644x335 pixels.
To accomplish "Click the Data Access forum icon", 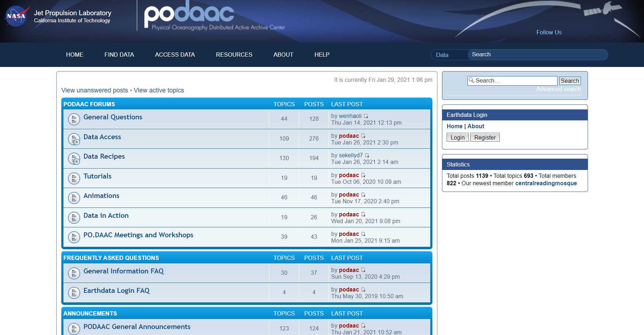I will tap(74, 139).
